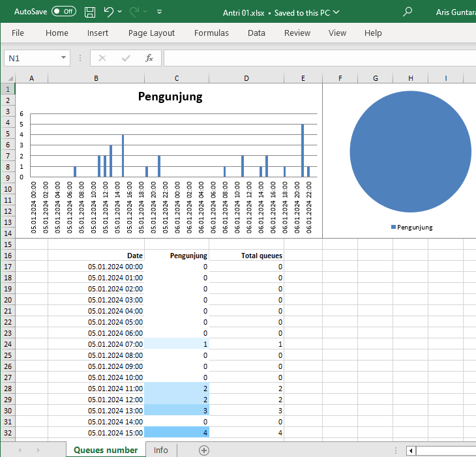Select column G header
This screenshot has width=476, height=457.
[x=375, y=78]
